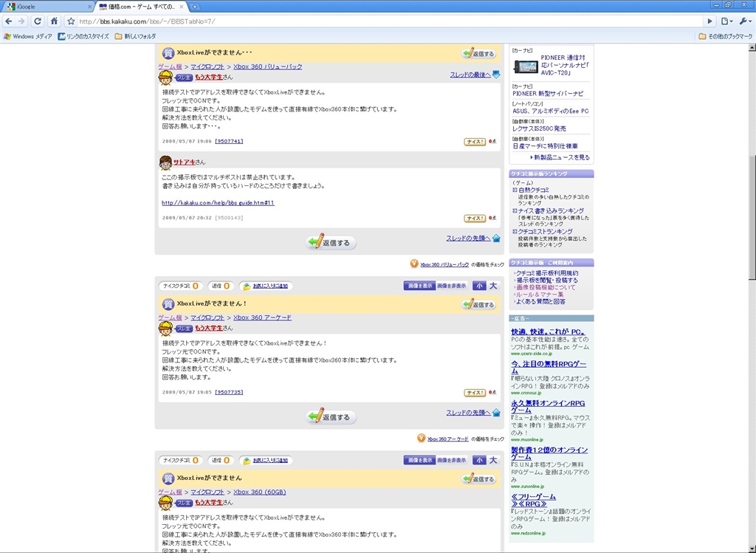Click サトアキ's avatar icon

point(165,162)
